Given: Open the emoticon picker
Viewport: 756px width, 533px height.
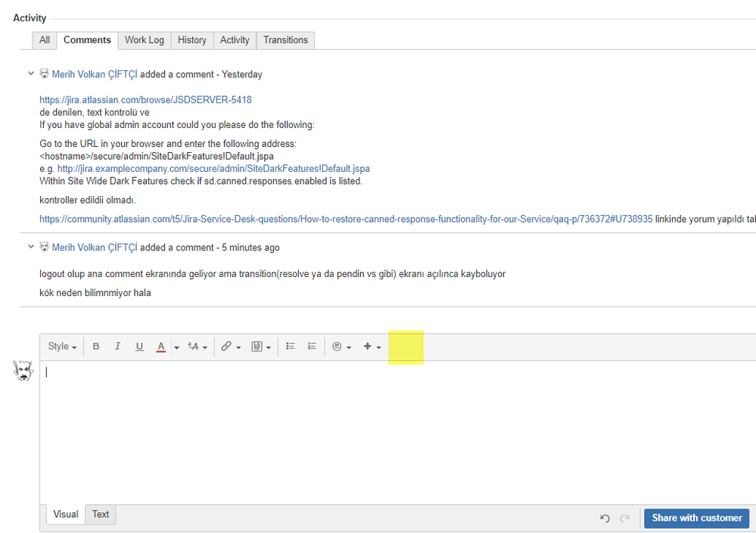Looking at the screenshot, I should click(x=341, y=346).
